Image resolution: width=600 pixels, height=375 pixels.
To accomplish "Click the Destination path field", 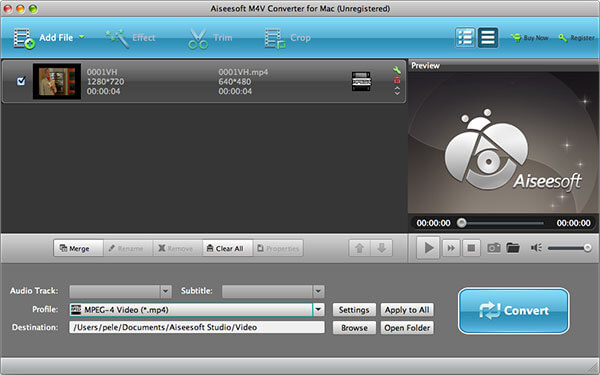I will (197, 328).
